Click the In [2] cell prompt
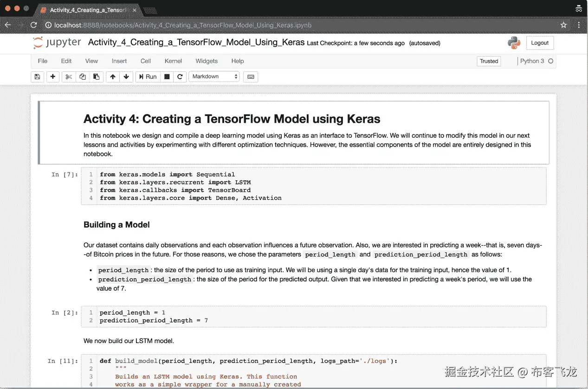The width and height of the screenshot is (588, 389). 65,312
